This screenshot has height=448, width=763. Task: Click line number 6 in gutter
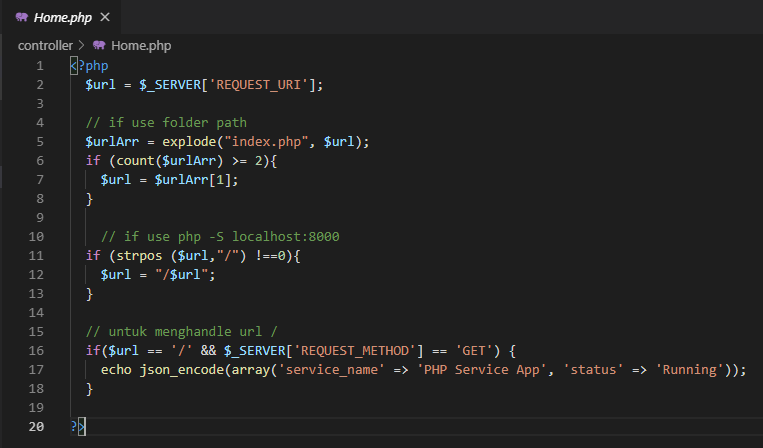pyautogui.click(x=40, y=161)
